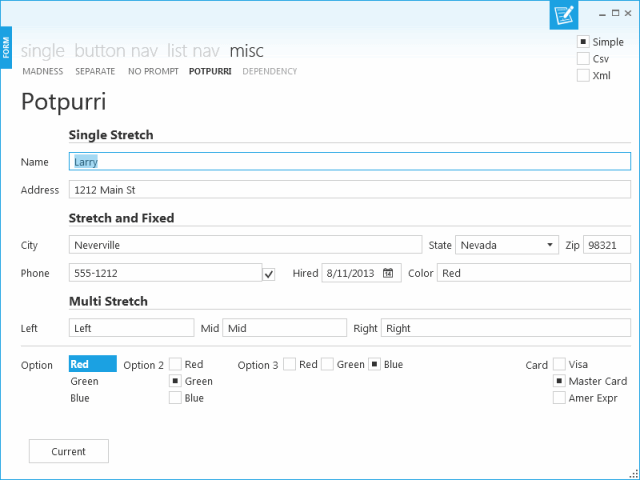Go to the MADNESS sub-tab
This screenshot has width=640, height=480.
43,71
